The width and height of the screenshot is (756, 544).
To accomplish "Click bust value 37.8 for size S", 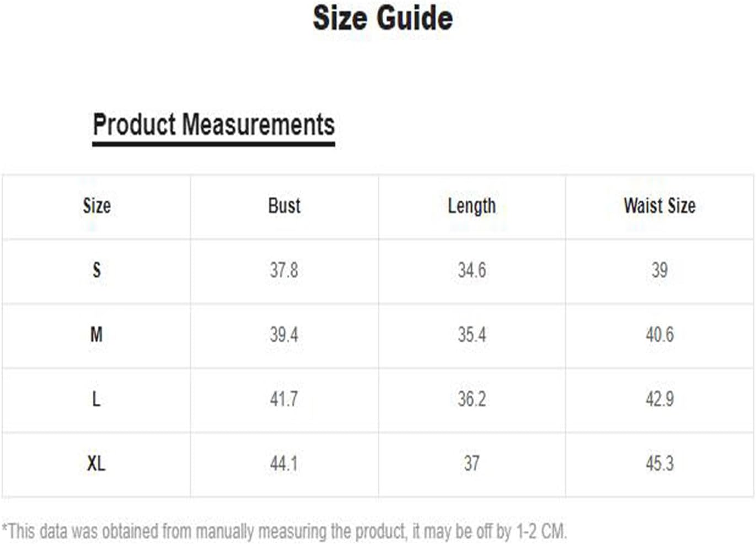I will [x=284, y=270].
